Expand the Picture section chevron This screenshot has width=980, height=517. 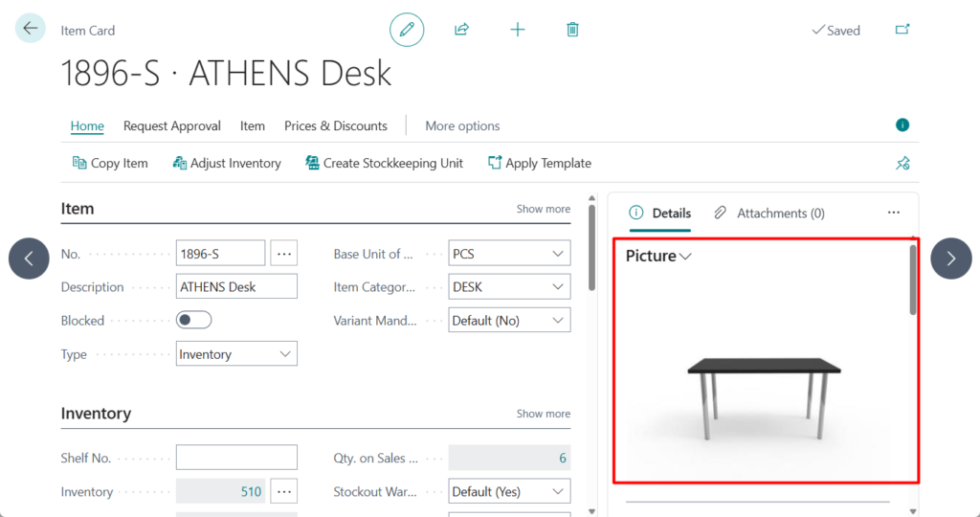click(x=684, y=257)
